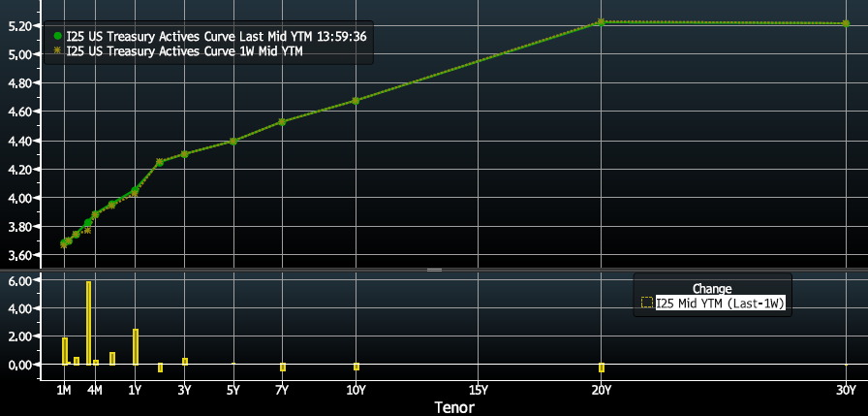The width and height of the screenshot is (868, 416).
Task: Click the negative change bar at 2Y
Action: coord(160,368)
